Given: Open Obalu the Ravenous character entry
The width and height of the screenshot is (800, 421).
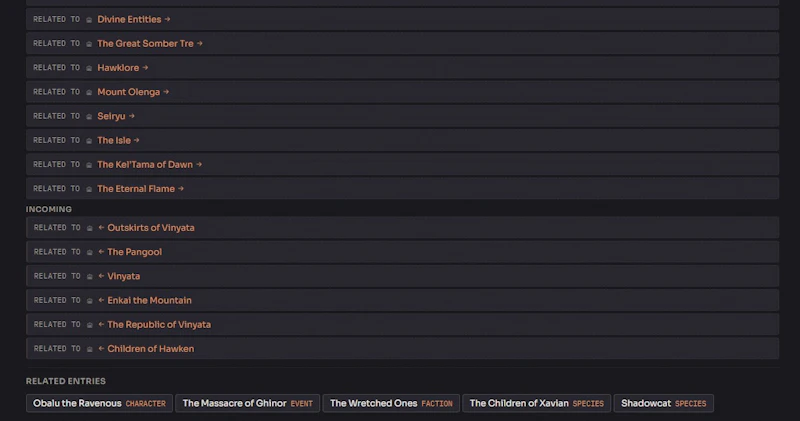Looking at the screenshot, I should pos(99,403).
